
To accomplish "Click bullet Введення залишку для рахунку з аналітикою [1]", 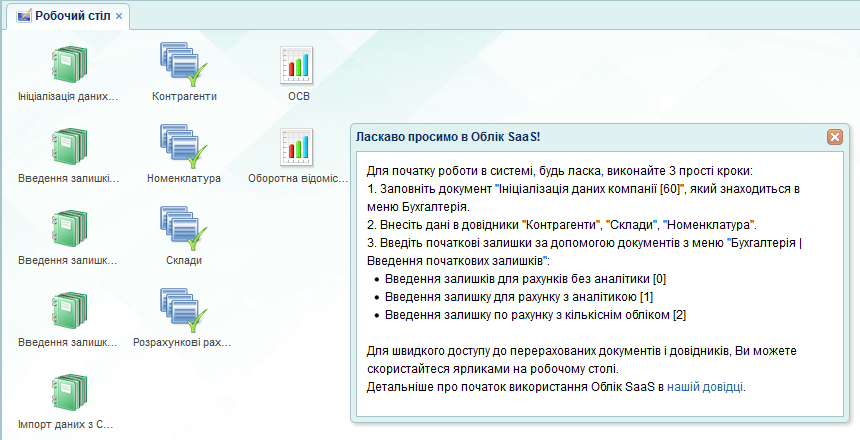I will click(519, 297).
